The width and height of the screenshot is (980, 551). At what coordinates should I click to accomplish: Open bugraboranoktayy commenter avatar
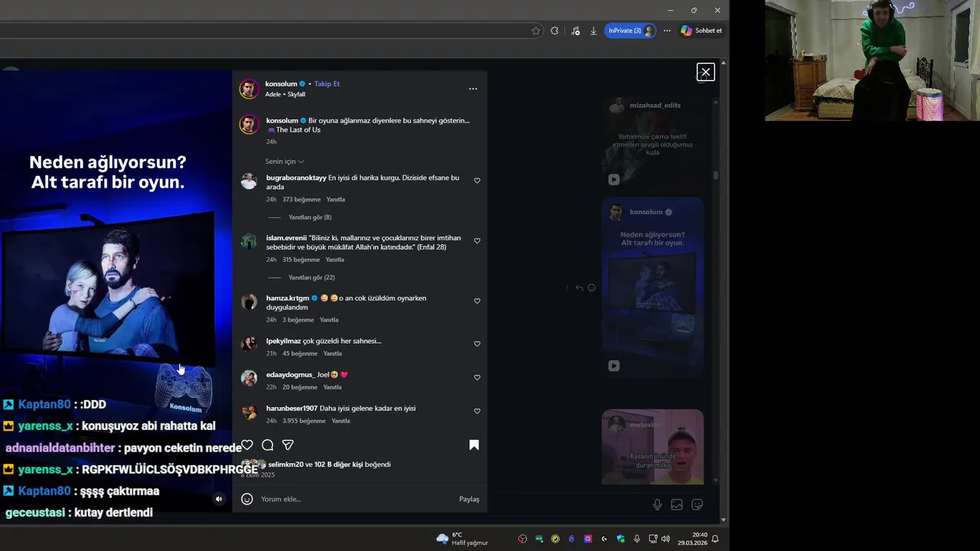click(249, 181)
